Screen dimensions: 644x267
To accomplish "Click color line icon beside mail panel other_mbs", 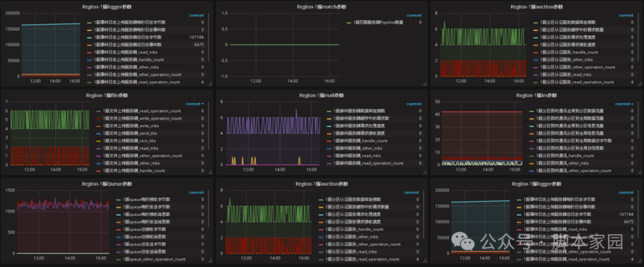I will tap(329, 148).
